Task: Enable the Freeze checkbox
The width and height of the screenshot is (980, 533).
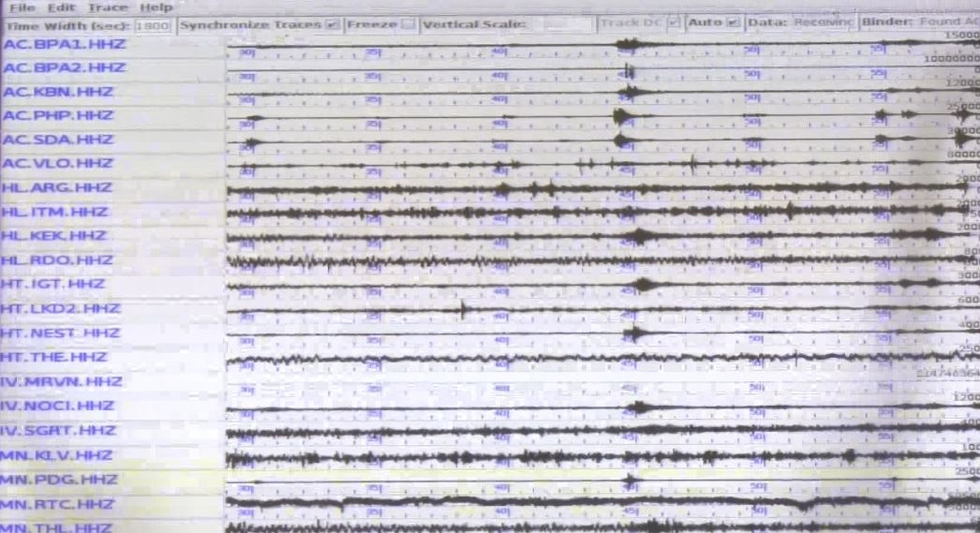Action: tap(408, 24)
